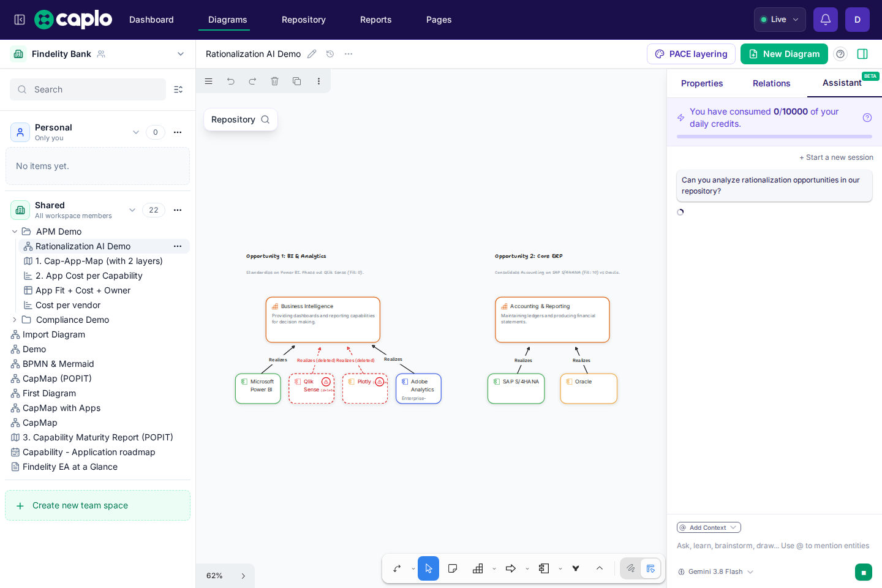Go to the Reports tab
882x588 pixels.
tap(376, 20)
